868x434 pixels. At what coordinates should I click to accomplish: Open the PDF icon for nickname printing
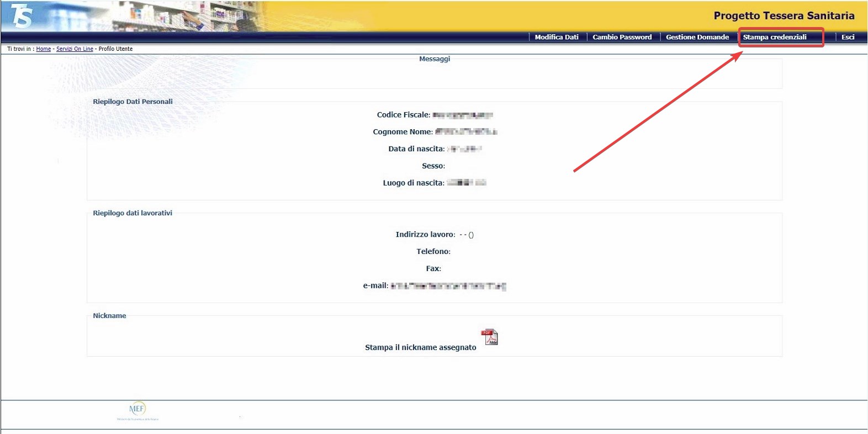[490, 337]
